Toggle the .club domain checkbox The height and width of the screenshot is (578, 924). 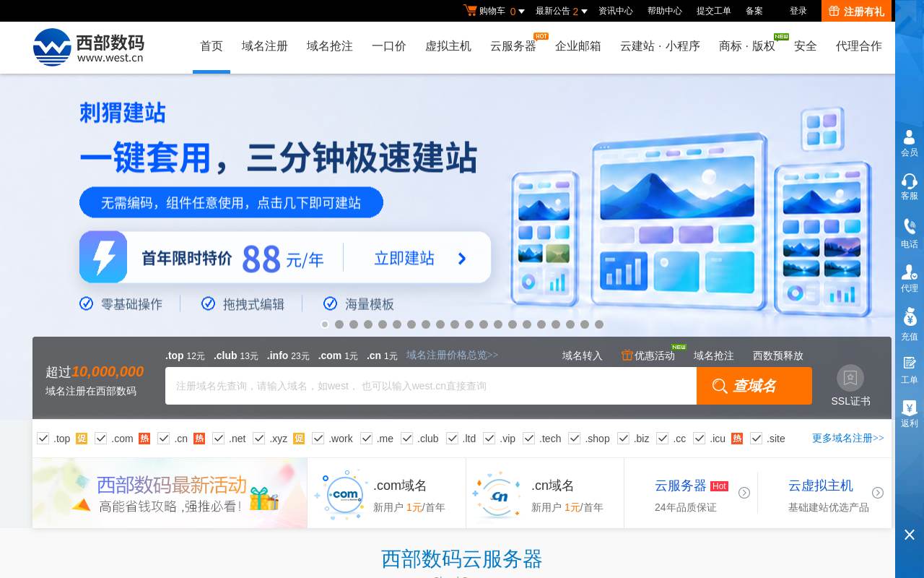pos(407,438)
